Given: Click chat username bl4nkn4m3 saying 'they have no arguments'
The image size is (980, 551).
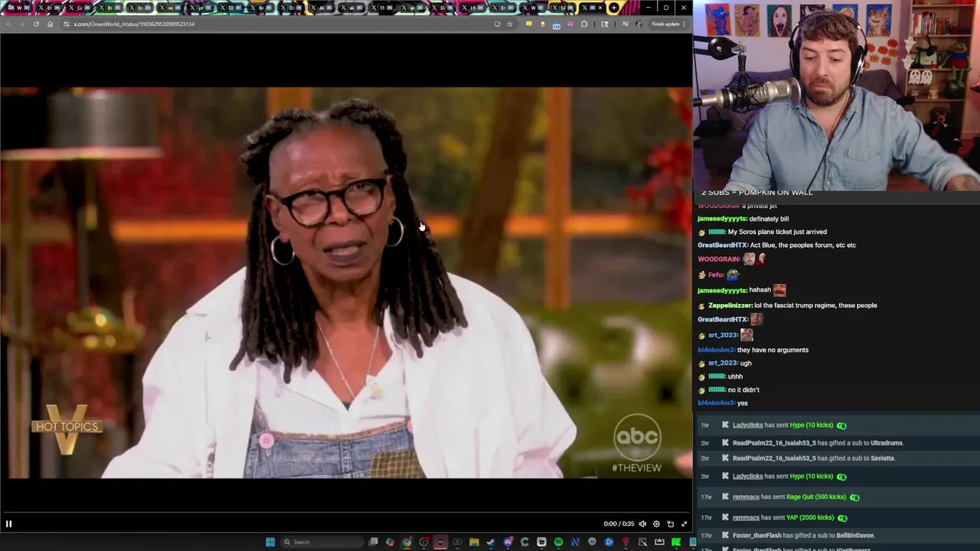Looking at the screenshot, I should pyautogui.click(x=716, y=350).
